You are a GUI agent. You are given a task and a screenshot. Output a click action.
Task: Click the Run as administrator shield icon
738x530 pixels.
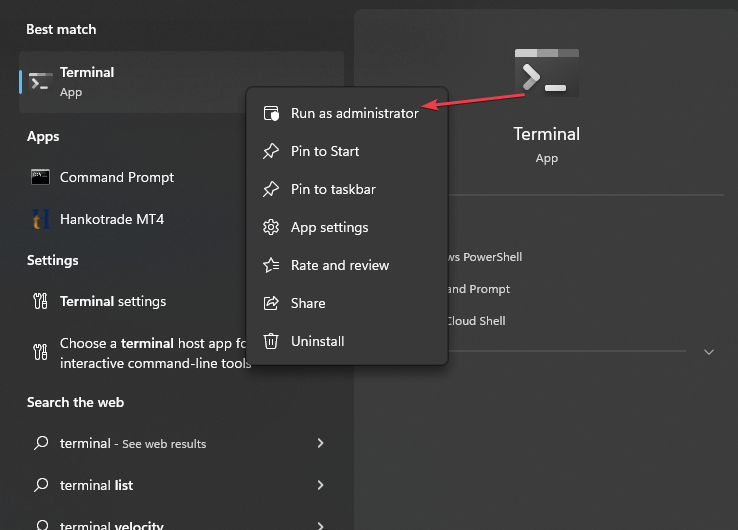pos(271,113)
